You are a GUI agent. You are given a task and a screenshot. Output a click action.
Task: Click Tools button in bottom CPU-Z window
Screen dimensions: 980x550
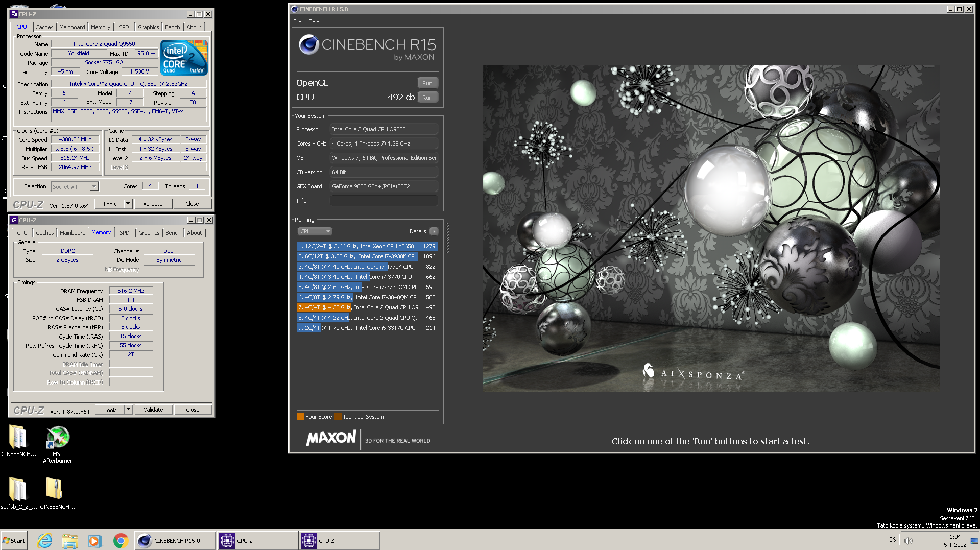110,410
